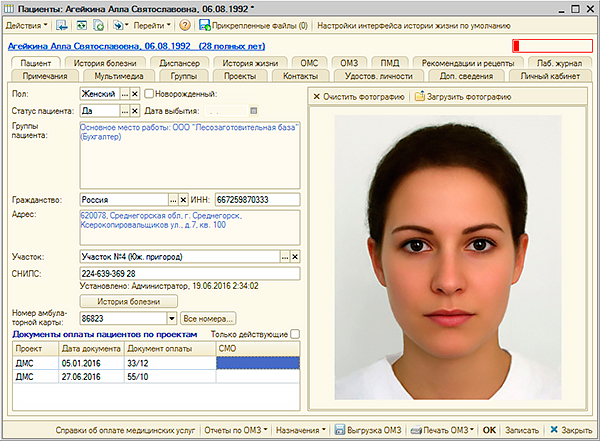Open attached files paperclip icon
Screen dimensions: 600x441
pos(204,24)
